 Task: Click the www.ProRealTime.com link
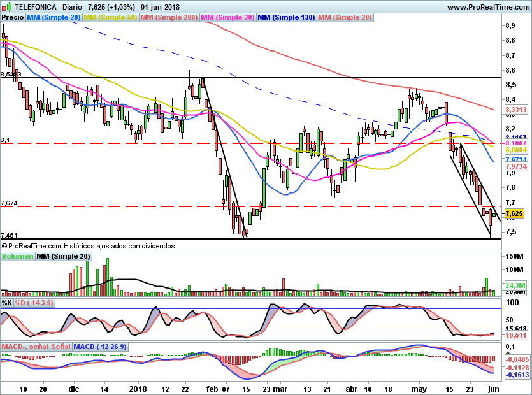click(x=488, y=7)
